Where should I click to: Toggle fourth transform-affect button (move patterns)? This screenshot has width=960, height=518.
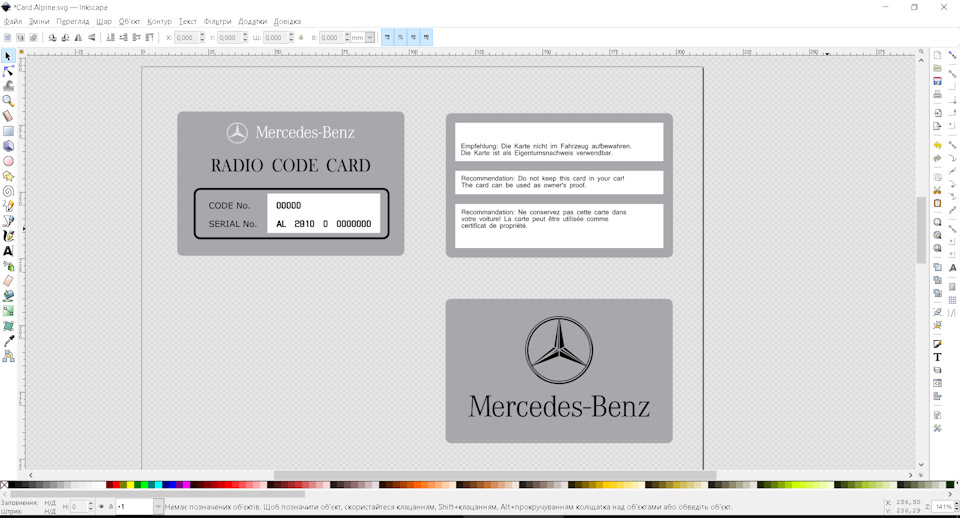[x=426, y=37]
